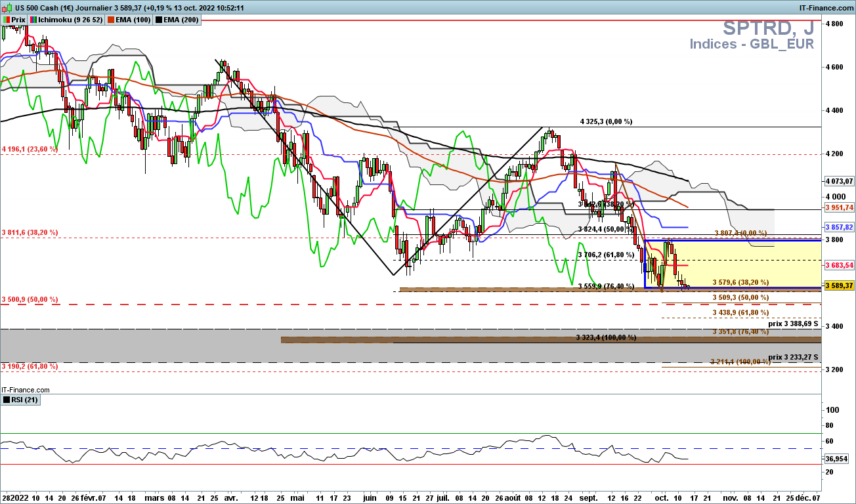Select Fibonacci label 3 811,6 (38,20 %)
Image resolution: width=856 pixels, height=504 pixels.
30,232
